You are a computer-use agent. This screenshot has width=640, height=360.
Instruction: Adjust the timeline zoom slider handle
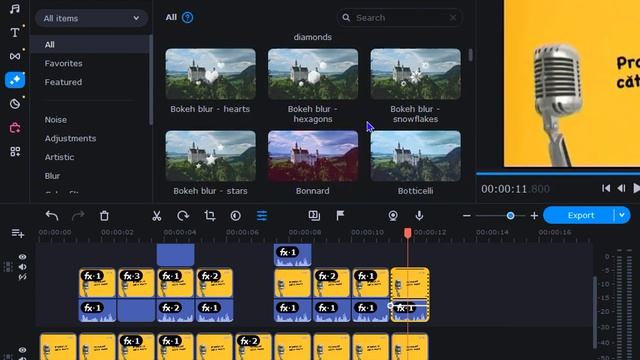(x=510, y=216)
